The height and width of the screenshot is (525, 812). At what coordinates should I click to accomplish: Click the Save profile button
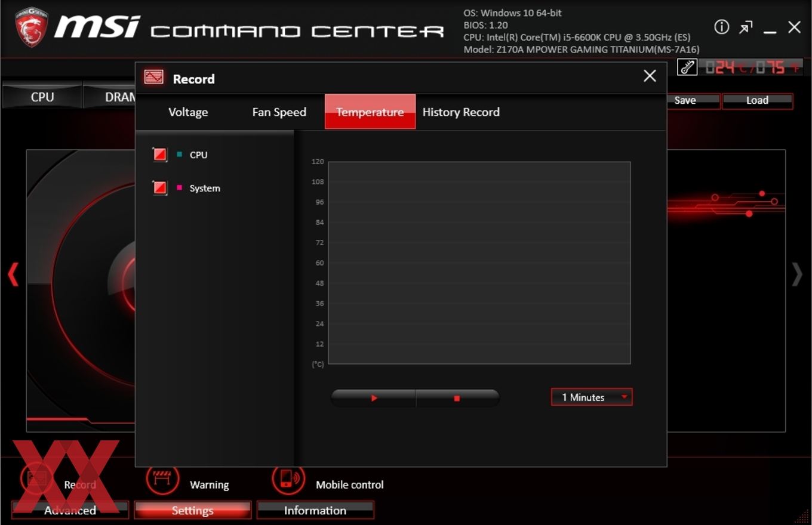[x=693, y=100]
